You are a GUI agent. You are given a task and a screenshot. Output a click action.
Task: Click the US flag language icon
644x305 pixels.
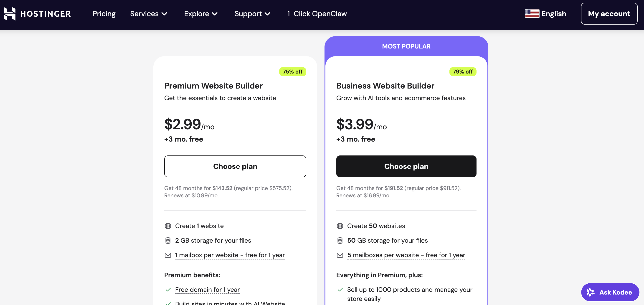(532, 14)
